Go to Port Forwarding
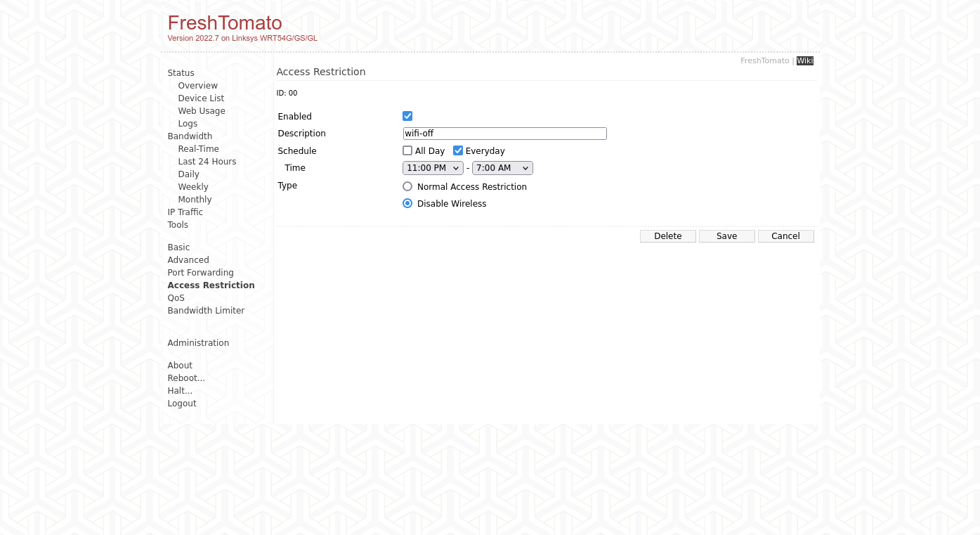980x535 pixels. [201, 273]
